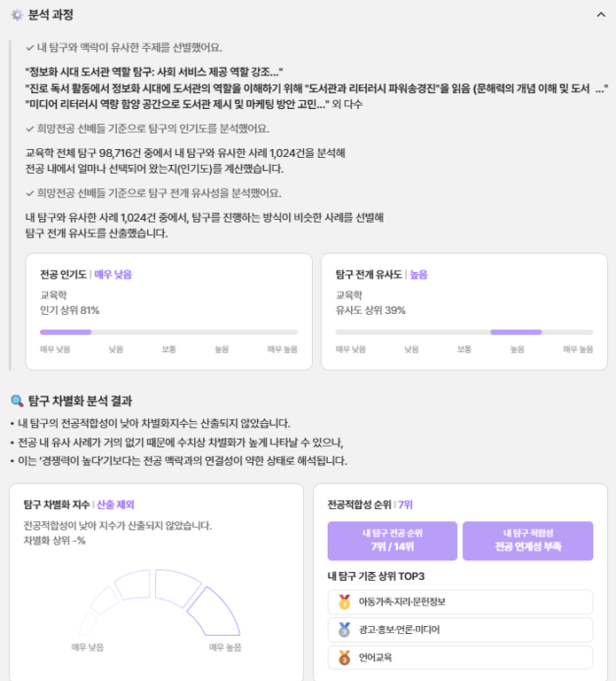
Task: Click the bronze medal icon for 언어교육
Action: click(x=344, y=658)
